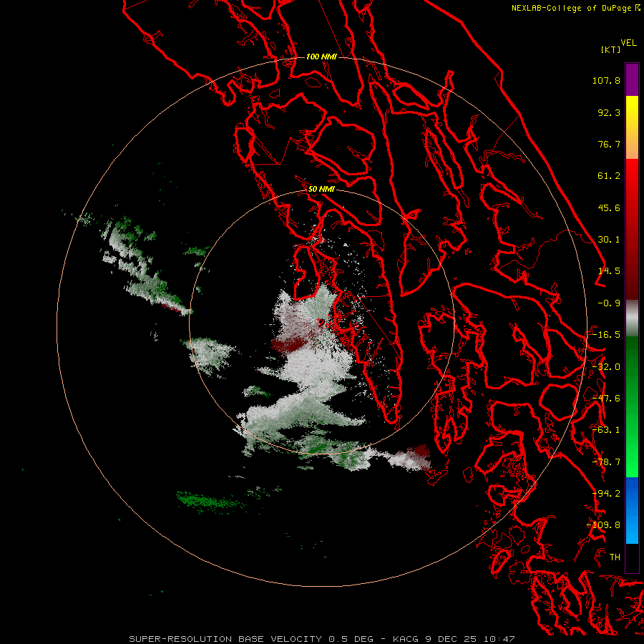This screenshot has width=644, height=644.
Task: Click the TH threshold label
Action: [615, 557]
